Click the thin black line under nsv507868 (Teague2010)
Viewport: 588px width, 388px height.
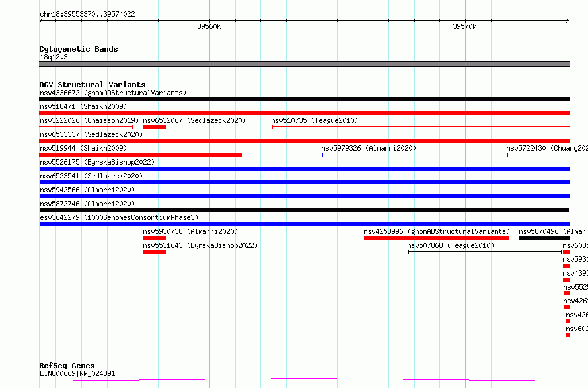tap(485, 252)
